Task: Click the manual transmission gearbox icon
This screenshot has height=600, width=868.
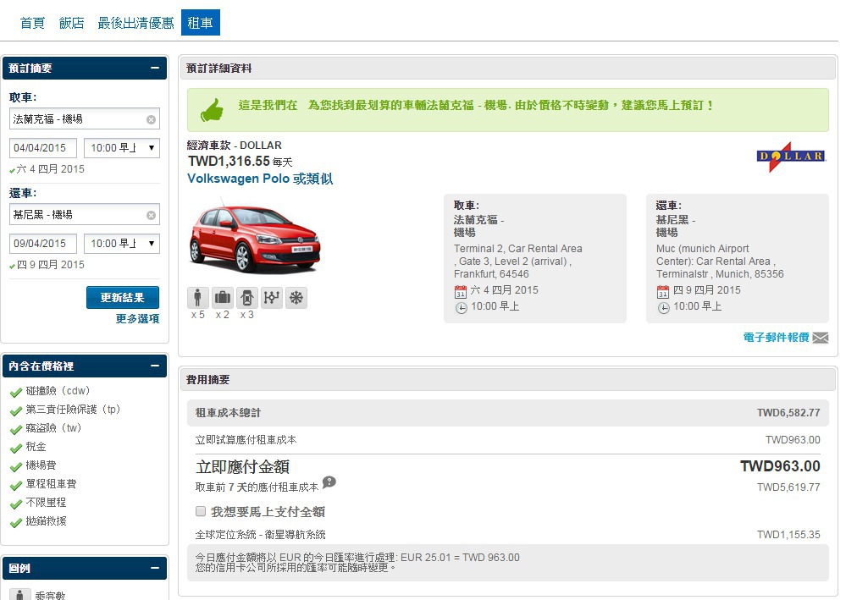Action: pos(271,298)
